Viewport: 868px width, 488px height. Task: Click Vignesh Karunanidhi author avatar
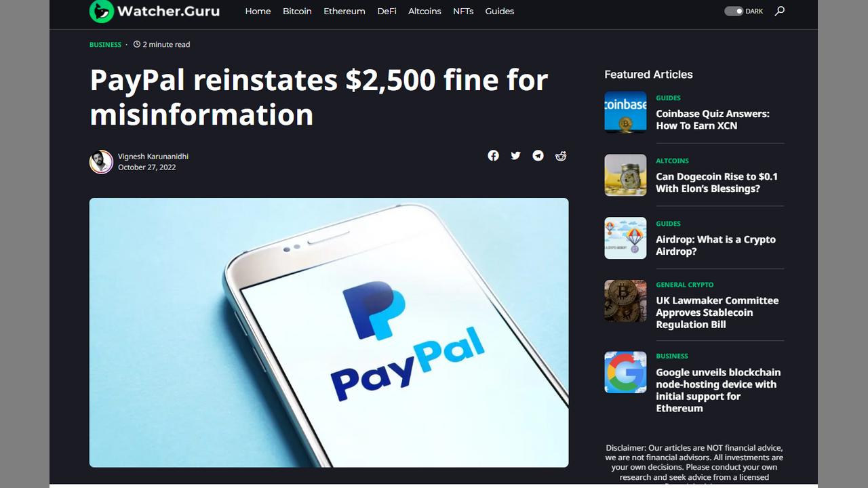point(101,162)
